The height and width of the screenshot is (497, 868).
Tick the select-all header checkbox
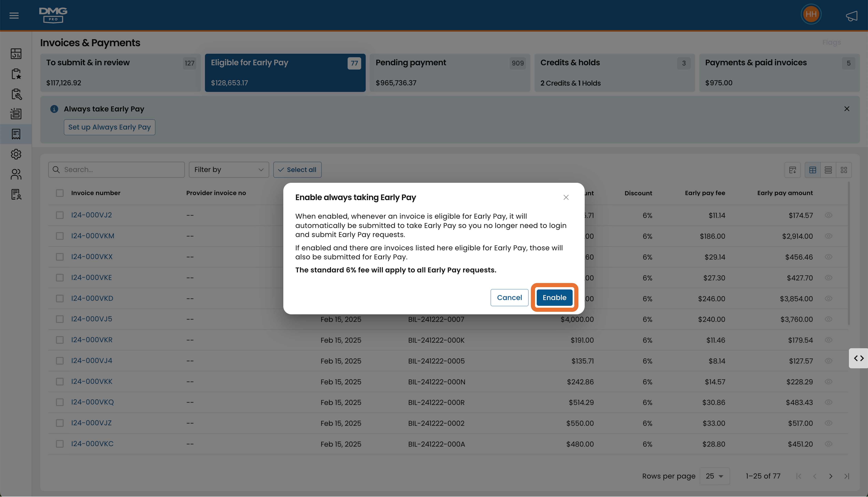(x=60, y=193)
